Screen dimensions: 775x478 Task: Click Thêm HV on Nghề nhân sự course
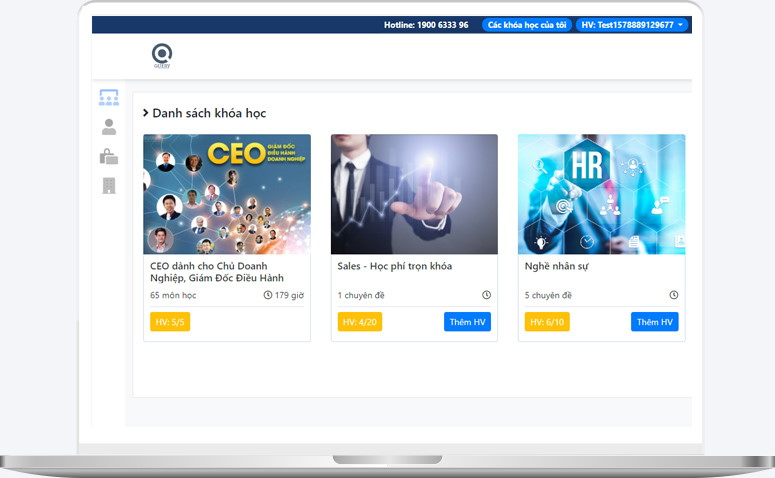654,322
